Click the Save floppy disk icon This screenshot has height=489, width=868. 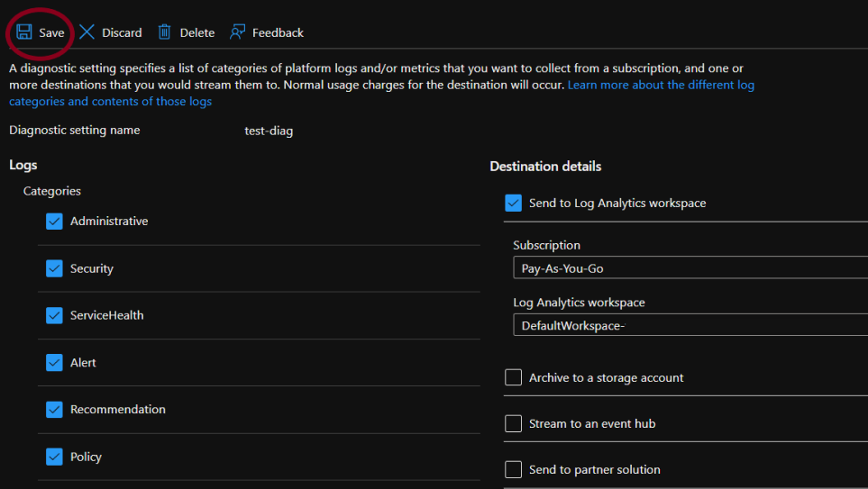pos(24,32)
